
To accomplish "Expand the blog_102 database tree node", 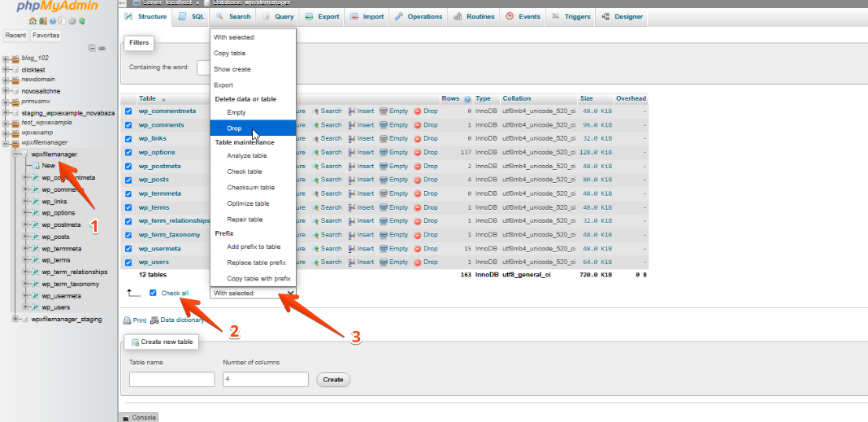I will pos(6,59).
